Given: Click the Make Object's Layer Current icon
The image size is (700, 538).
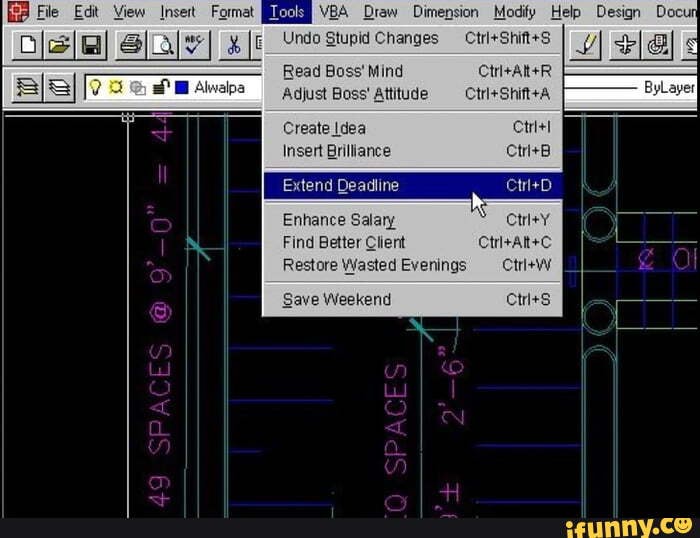Looking at the screenshot, I should [x=28, y=88].
